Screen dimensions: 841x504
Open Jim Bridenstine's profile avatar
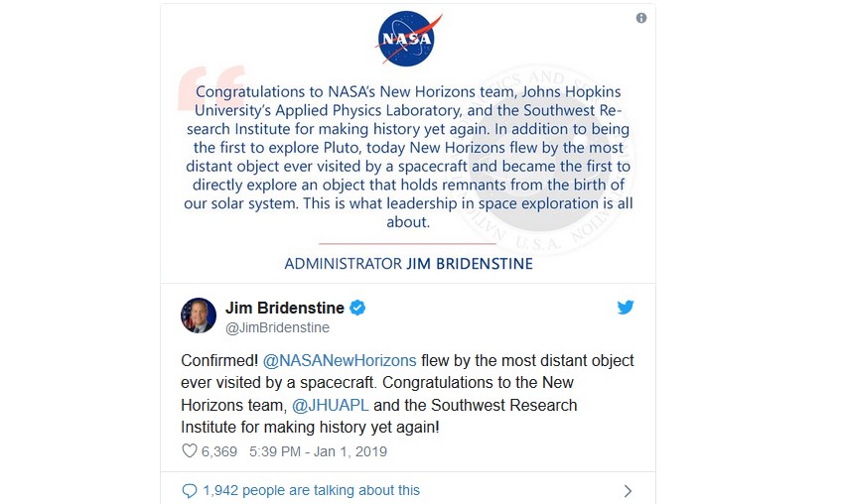[x=199, y=315]
